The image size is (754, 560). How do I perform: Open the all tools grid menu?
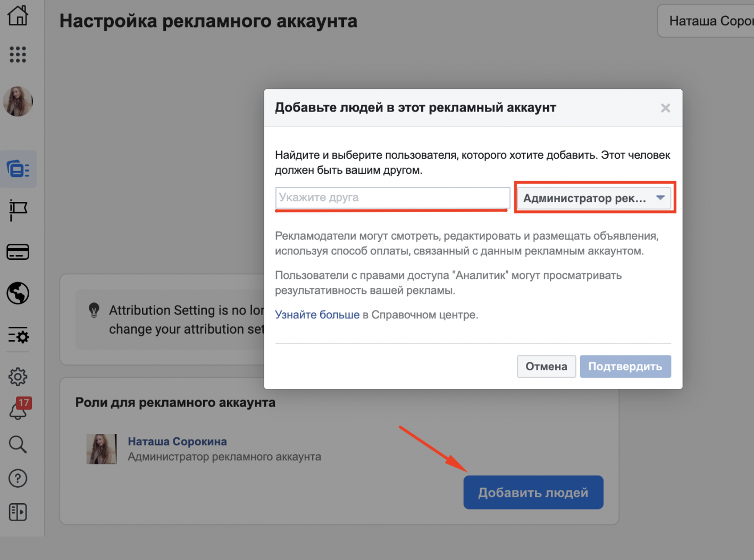pyautogui.click(x=18, y=54)
